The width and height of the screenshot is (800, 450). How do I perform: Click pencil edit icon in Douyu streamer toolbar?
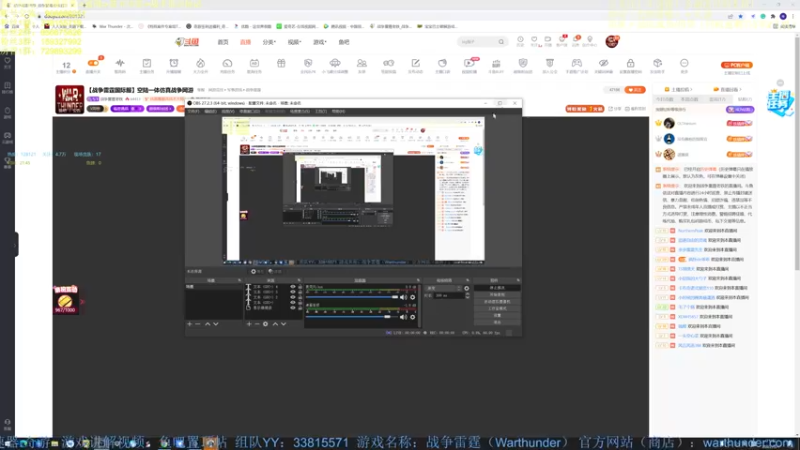[x=415, y=63]
